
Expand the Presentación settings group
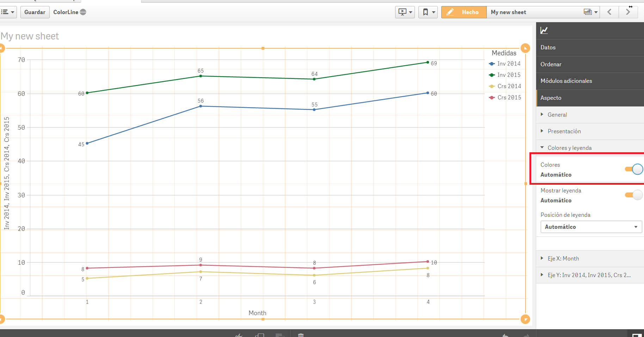(590, 131)
